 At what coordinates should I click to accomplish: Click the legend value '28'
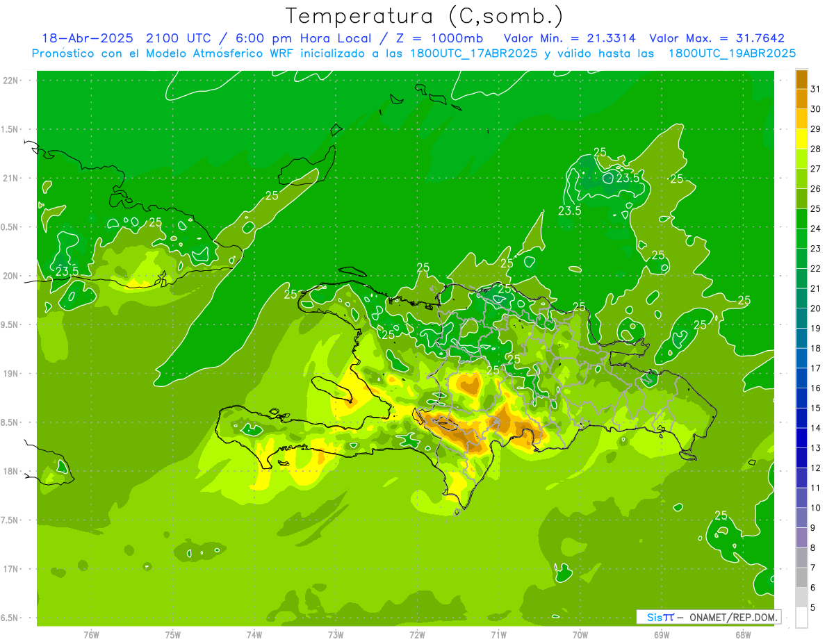coord(816,149)
